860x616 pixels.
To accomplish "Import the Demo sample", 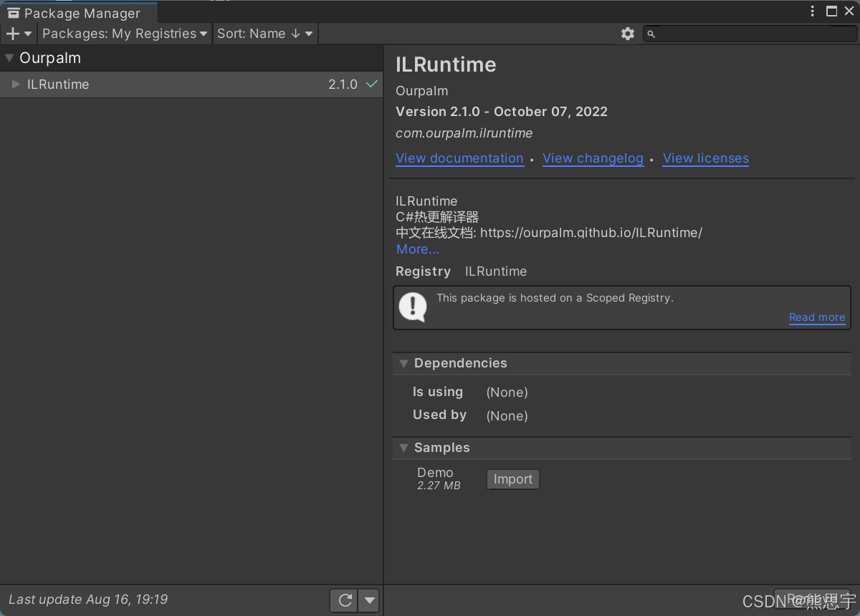I will pyautogui.click(x=513, y=479).
